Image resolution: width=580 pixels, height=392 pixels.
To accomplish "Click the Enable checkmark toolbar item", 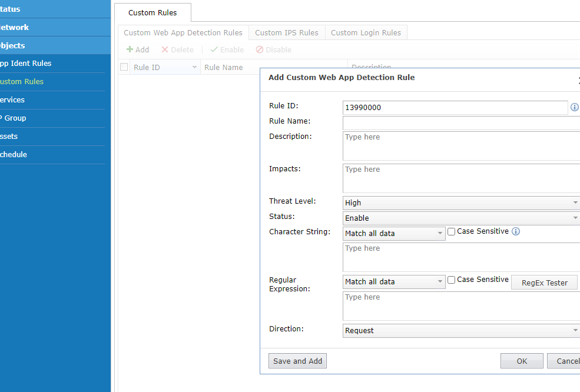I will [227, 49].
